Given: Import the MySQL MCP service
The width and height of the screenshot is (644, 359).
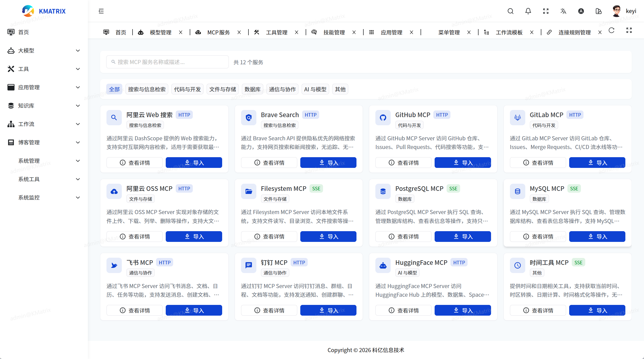Looking at the screenshot, I should pyautogui.click(x=597, y=237).
